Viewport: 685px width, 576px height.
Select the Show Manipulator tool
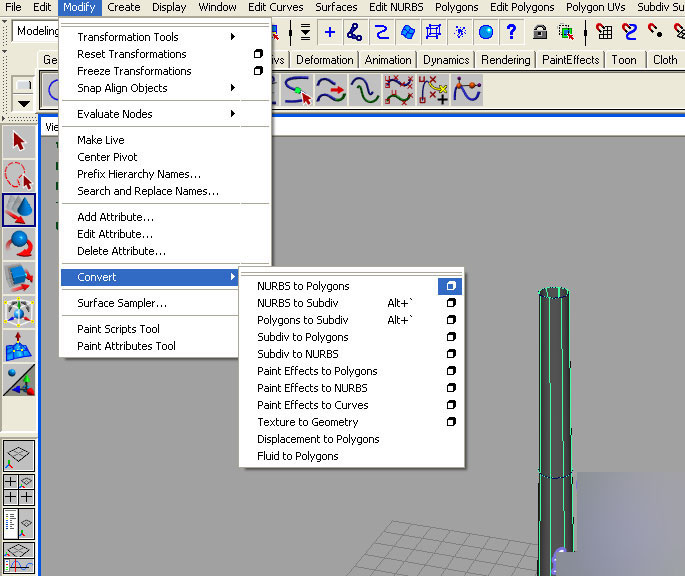[x=19, y=381]
